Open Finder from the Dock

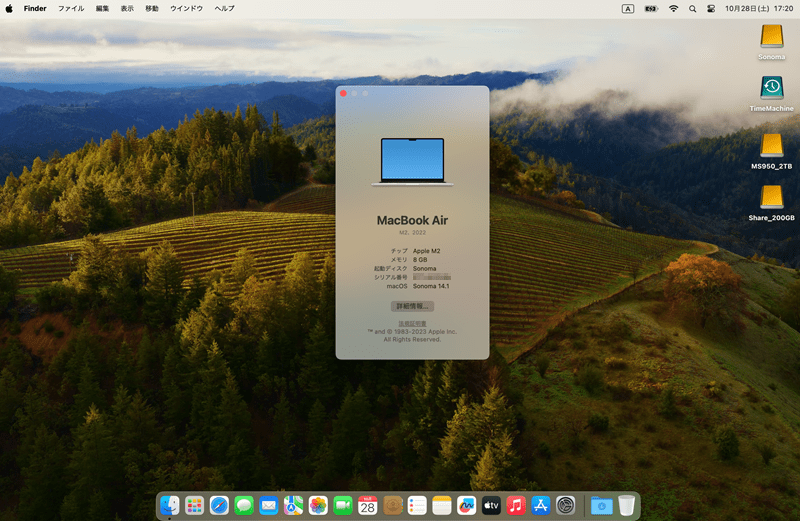click(x=169, y=506)
